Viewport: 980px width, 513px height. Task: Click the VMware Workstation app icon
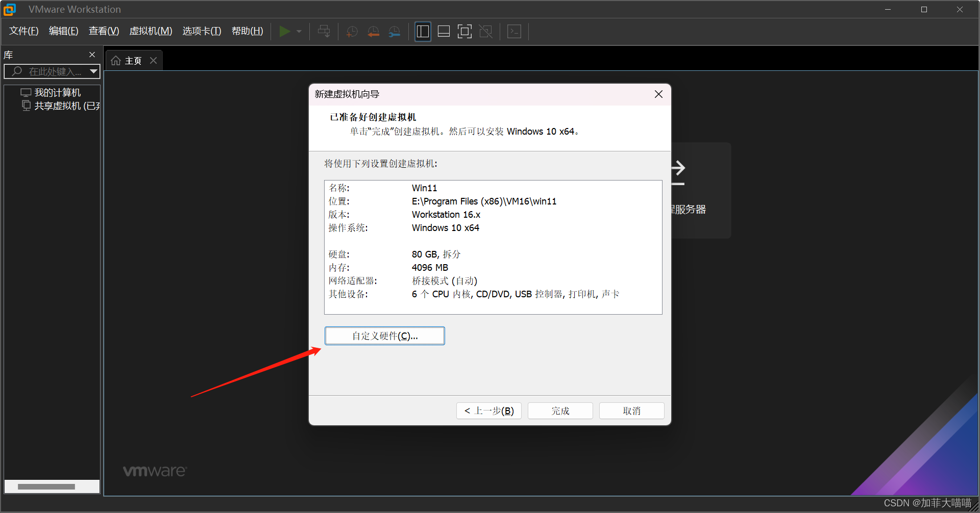tap(10, 9)
